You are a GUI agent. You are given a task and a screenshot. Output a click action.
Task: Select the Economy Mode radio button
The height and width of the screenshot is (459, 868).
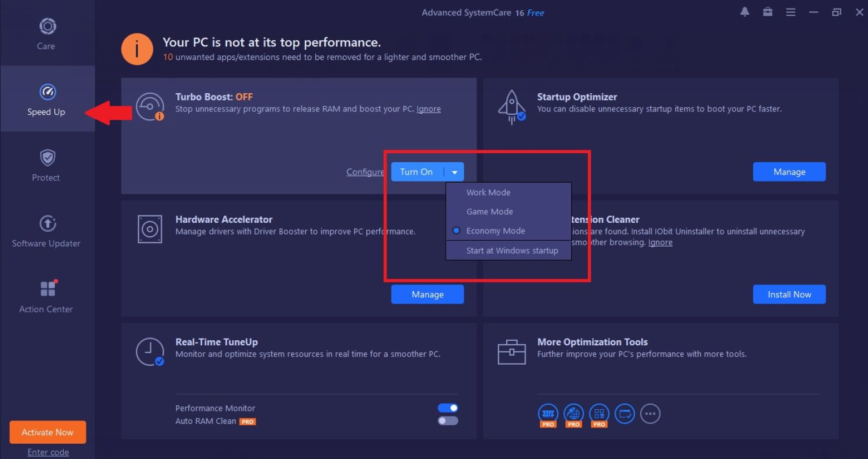[456, 231]
